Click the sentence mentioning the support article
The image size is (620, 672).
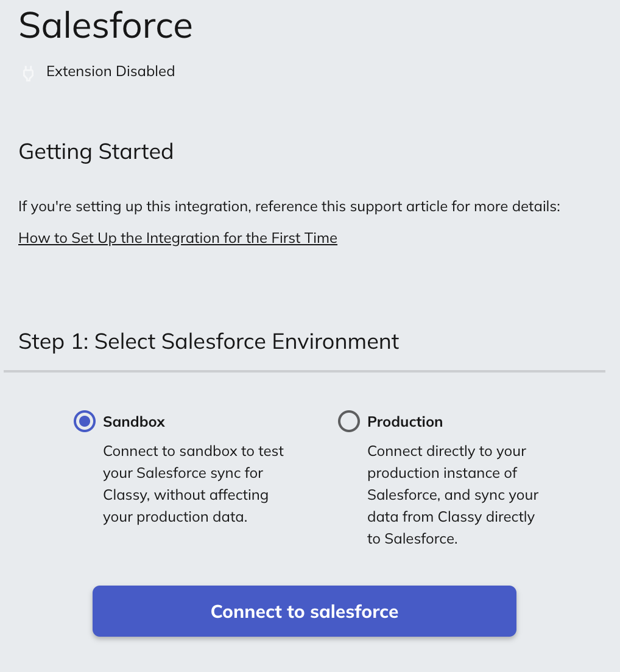(289, 206)
